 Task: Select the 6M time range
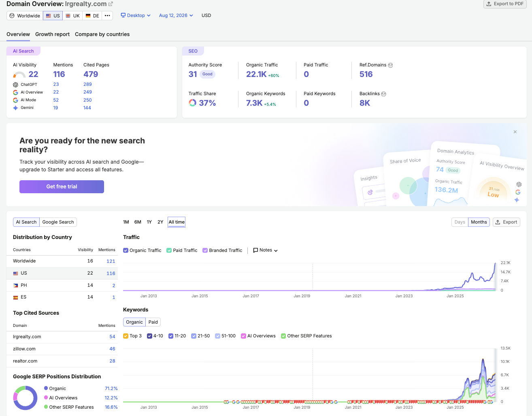coord(138,222)
